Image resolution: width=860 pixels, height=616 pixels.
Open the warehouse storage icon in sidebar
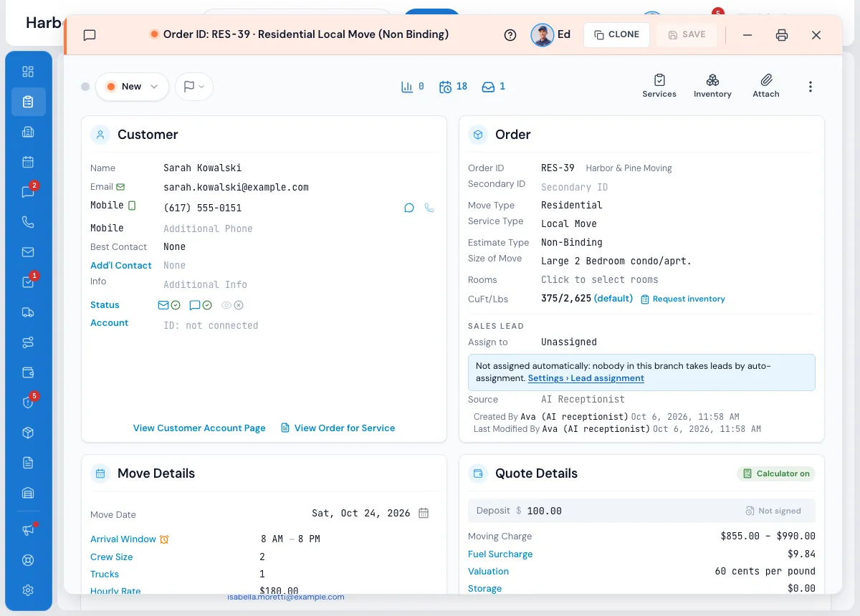click(x=28, y=493)
